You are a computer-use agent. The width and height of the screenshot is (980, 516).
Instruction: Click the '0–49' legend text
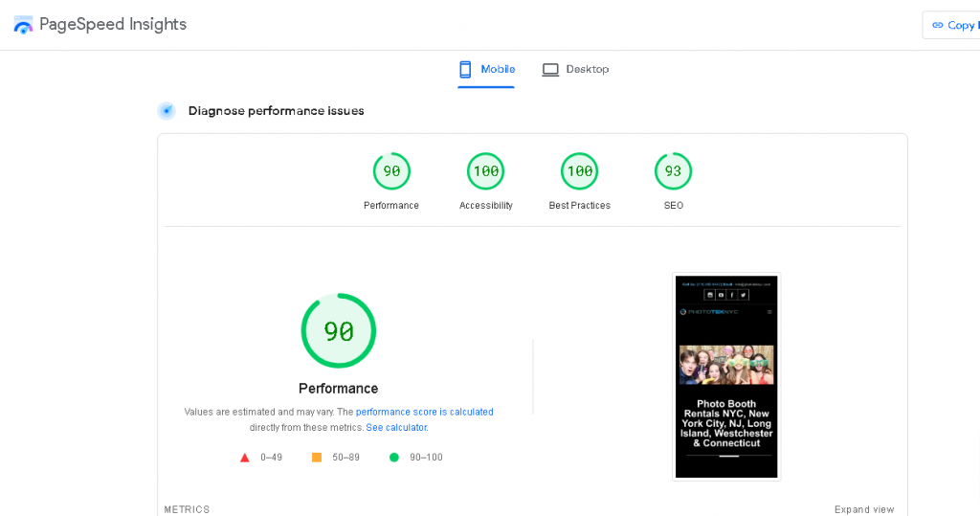tap(271, 458)
